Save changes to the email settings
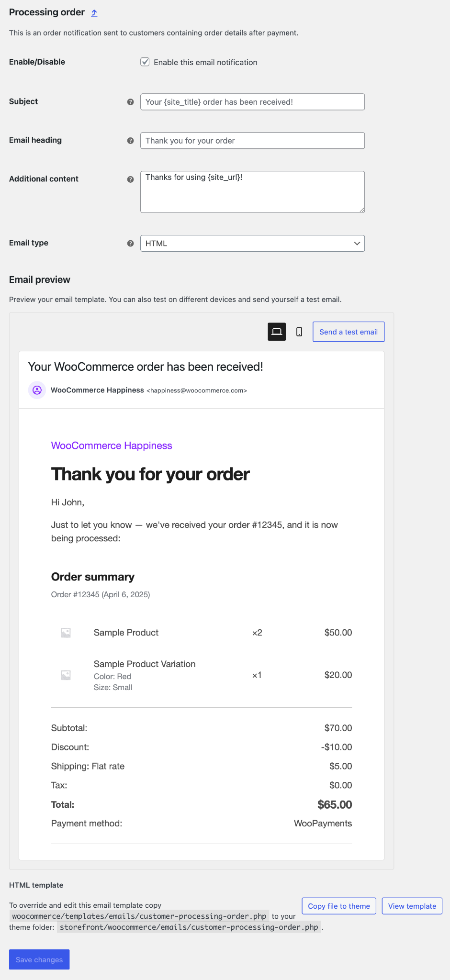Screen dimensions: 450x980 (39, 959)
